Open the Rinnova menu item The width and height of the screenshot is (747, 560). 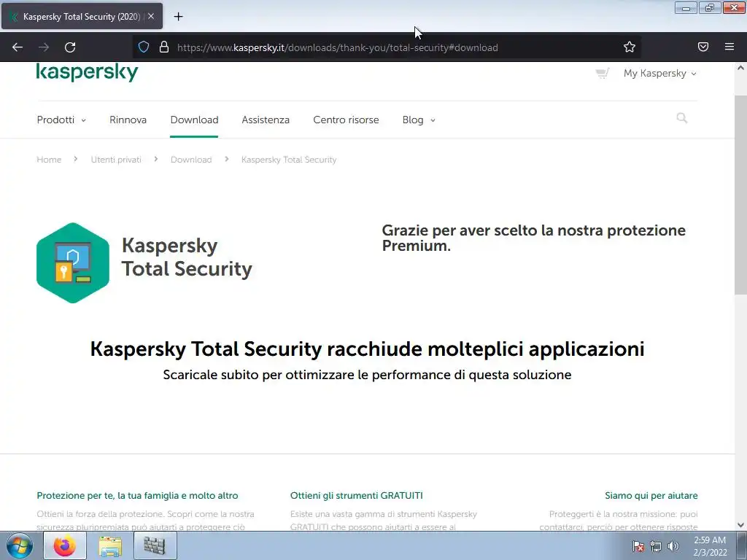(128, 120)
